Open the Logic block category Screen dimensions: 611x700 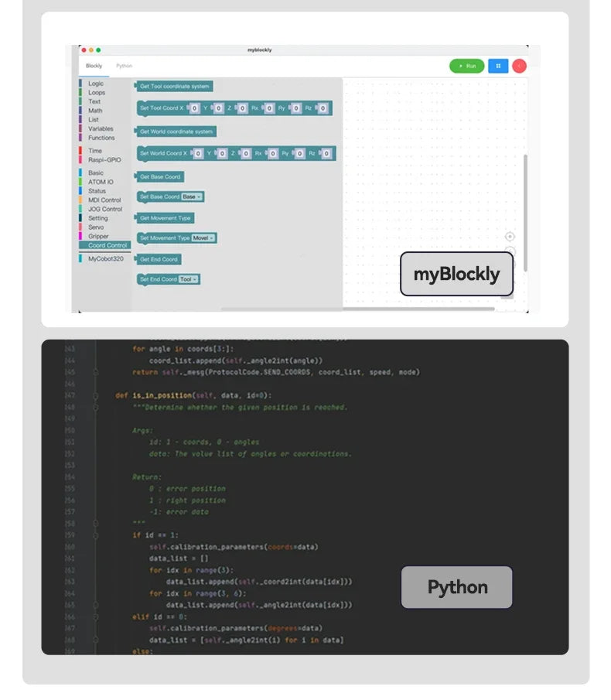point(95,84)
